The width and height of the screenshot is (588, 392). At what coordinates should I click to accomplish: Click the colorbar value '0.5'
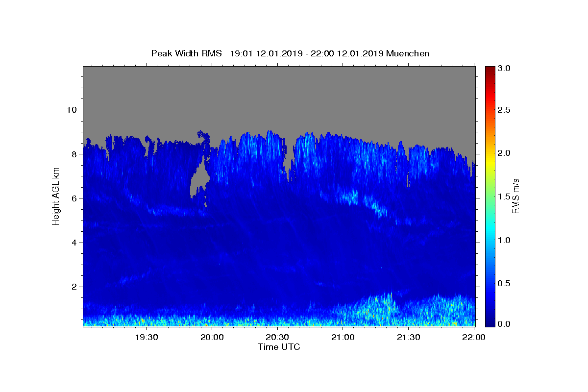[504, 283]
